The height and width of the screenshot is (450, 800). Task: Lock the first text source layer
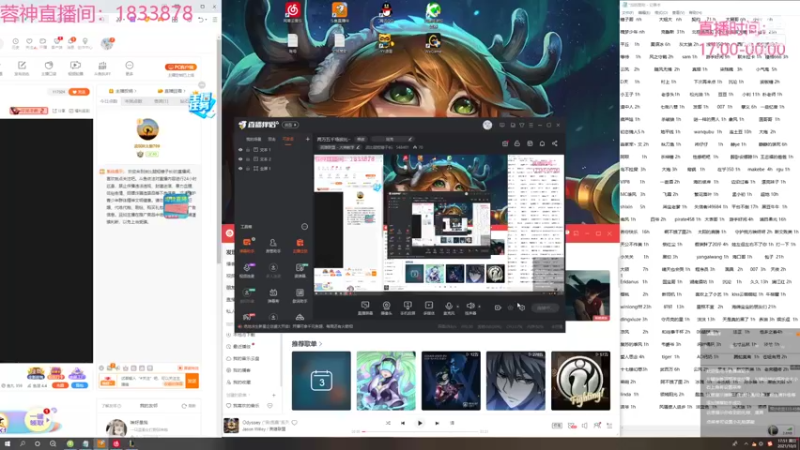coord(248,150)
